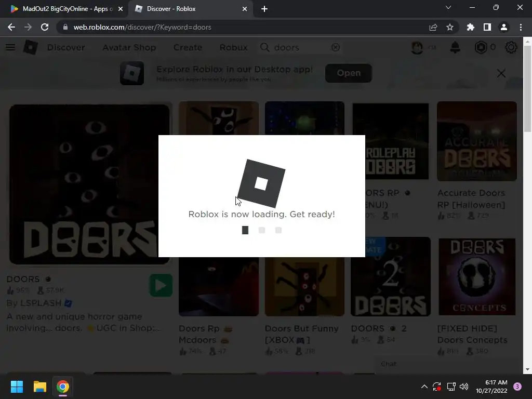The image size is (532, 399).
Task: Open the network tray icon
Action: click(x=451, y=387)
